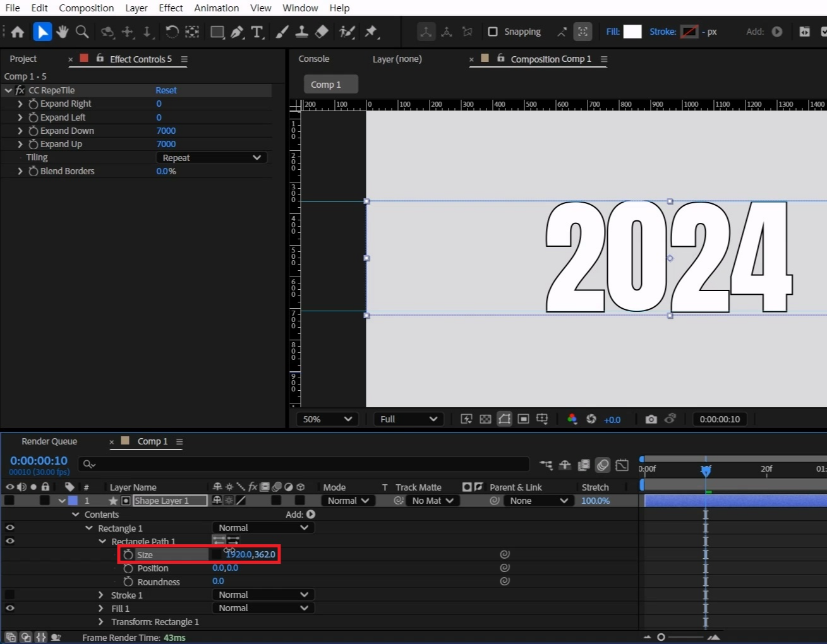Click the Frame Blending enable icon
Image resolution: width=827 pixels, height=644 pixels.
[584, 465]
